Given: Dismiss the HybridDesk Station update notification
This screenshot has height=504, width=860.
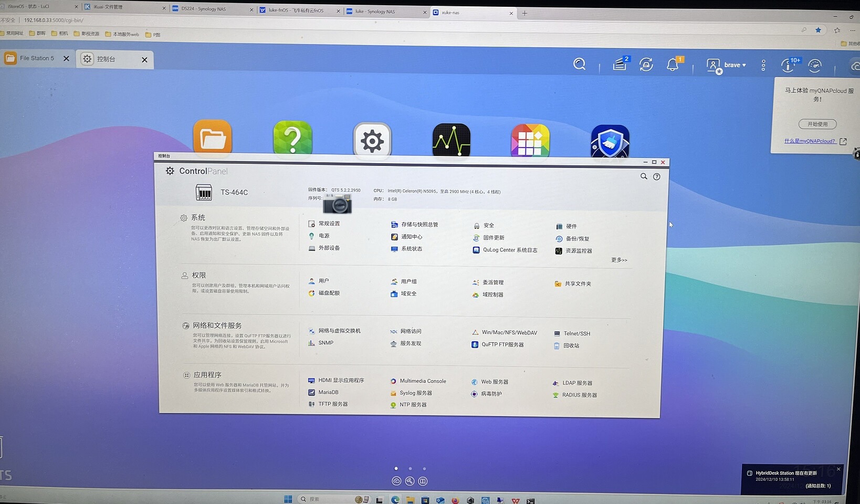Looking at the screenshot, I should coord(838,469).
